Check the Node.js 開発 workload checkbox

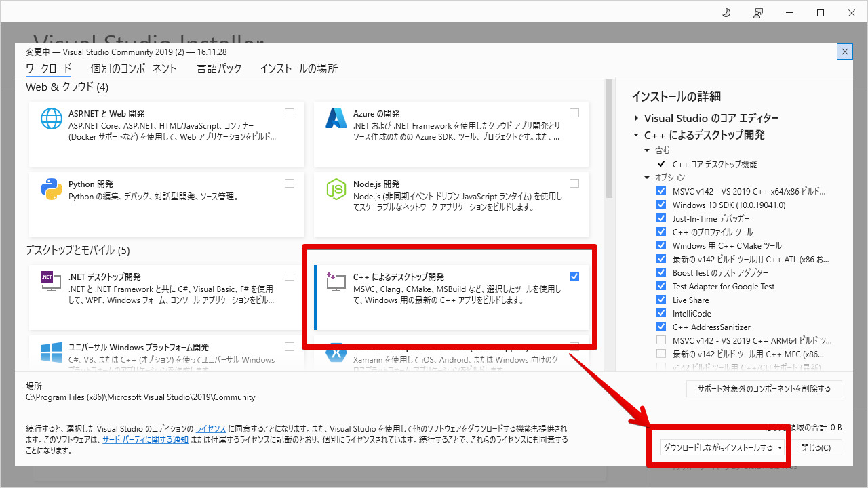point(574,184)
